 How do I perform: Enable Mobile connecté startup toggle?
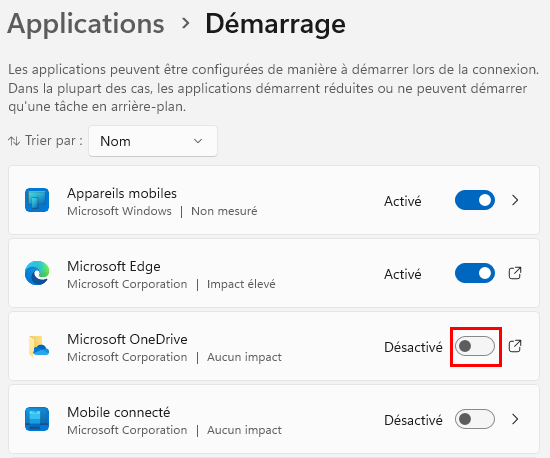click(x=475, y=419)
